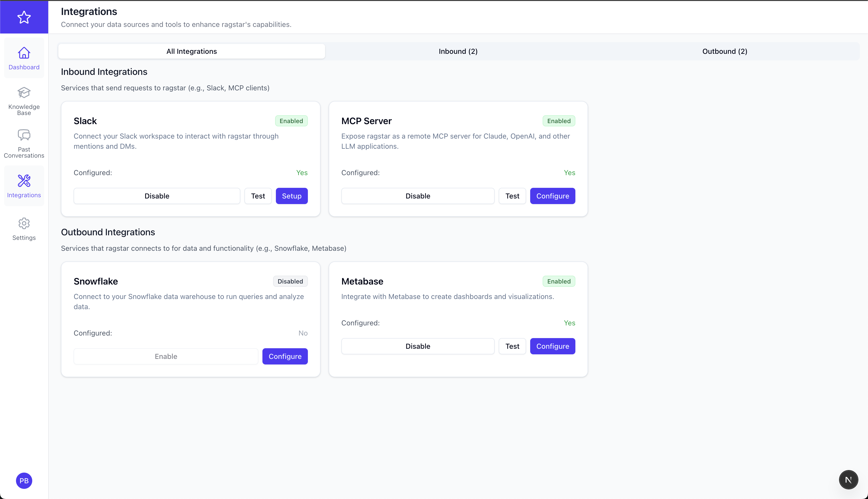Disable the Slack integration
The image size is (868, 499).
pyautogui.click(x=157, y=196)
